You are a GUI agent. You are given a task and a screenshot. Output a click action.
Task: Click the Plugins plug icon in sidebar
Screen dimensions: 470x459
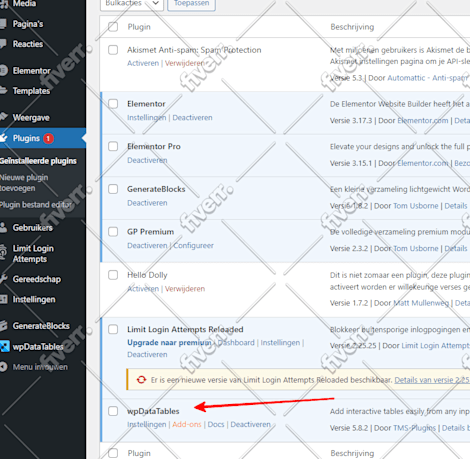click(3, 138)
